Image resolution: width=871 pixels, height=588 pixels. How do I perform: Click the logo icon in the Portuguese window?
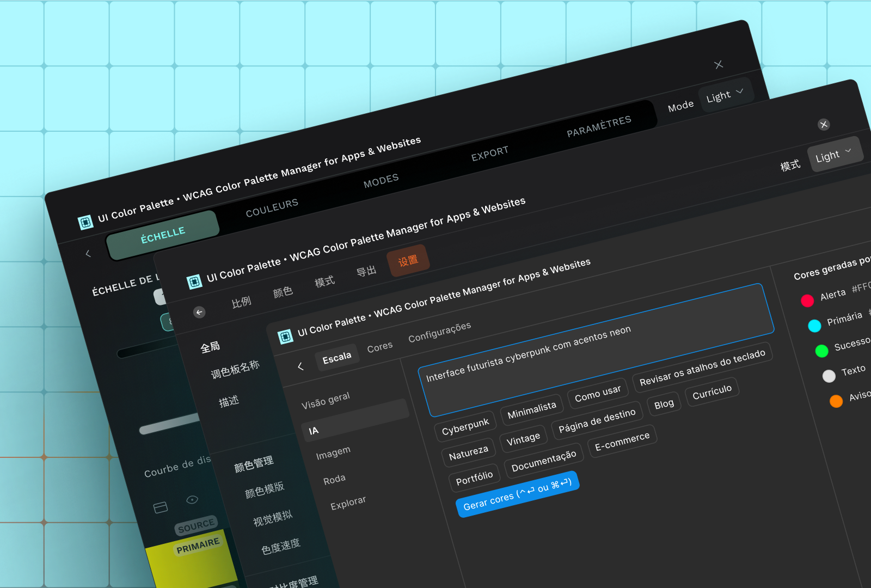click(x=285, y=337)
